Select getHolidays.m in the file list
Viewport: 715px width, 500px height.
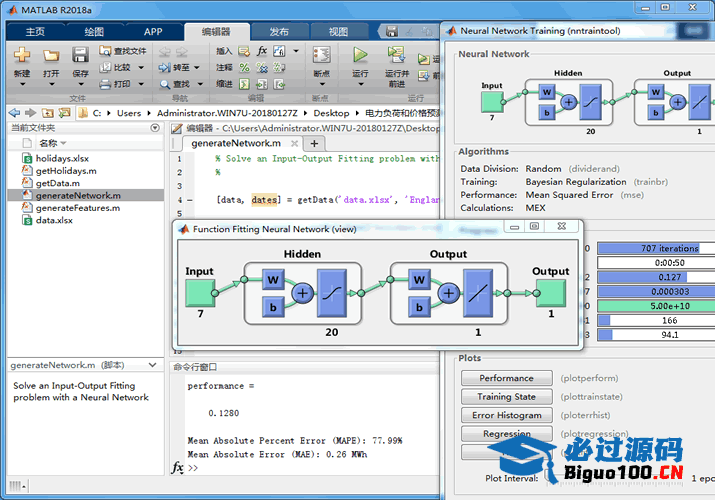click(x=66, y=171)
